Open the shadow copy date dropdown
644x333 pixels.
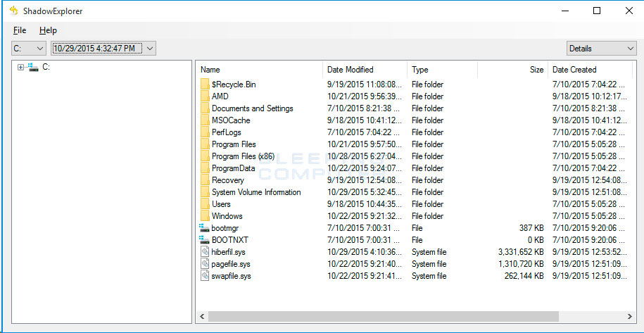(x=103, y=49)
